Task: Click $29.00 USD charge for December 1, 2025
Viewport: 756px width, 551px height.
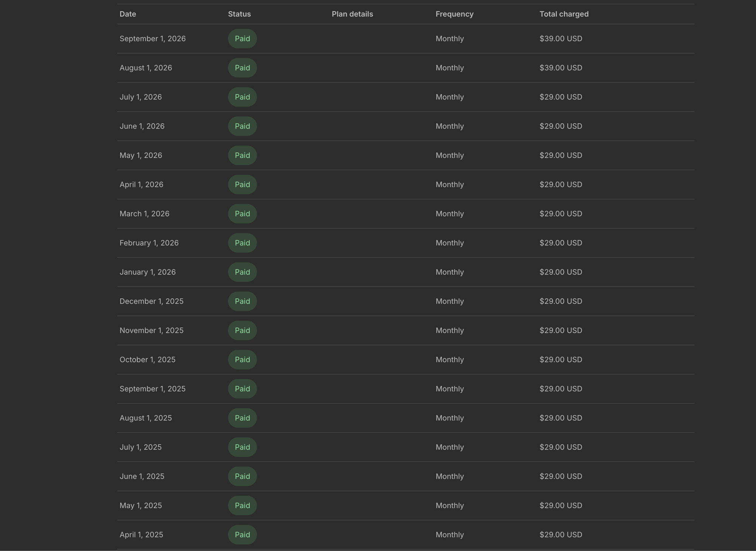Action: click(561, 301)
